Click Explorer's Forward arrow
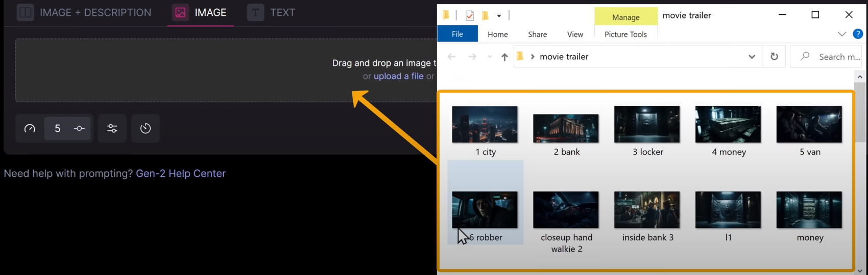The height and width of the screenshot is (275, 868). coord(472,57)
